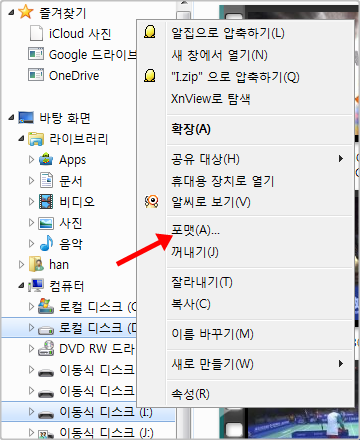Click the DVD RW 드라이브 icon
Screen dimensions: 360x440
(46, 348)
